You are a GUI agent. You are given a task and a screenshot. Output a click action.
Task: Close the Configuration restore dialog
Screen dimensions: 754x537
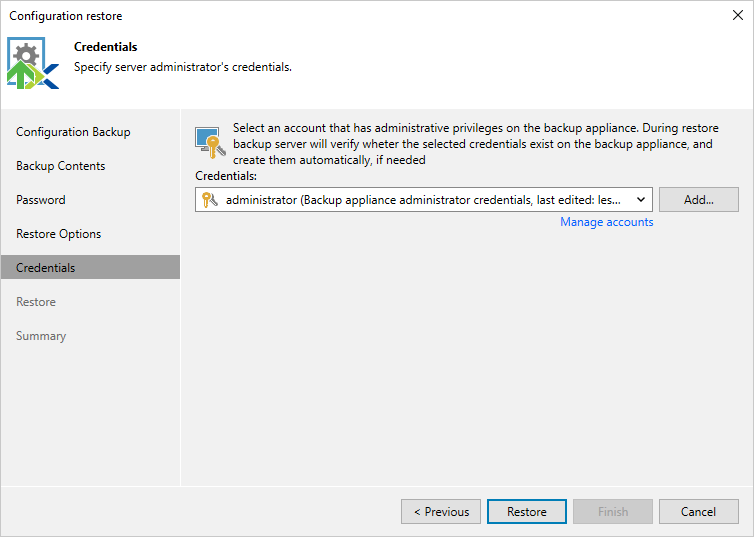(737, 16)
